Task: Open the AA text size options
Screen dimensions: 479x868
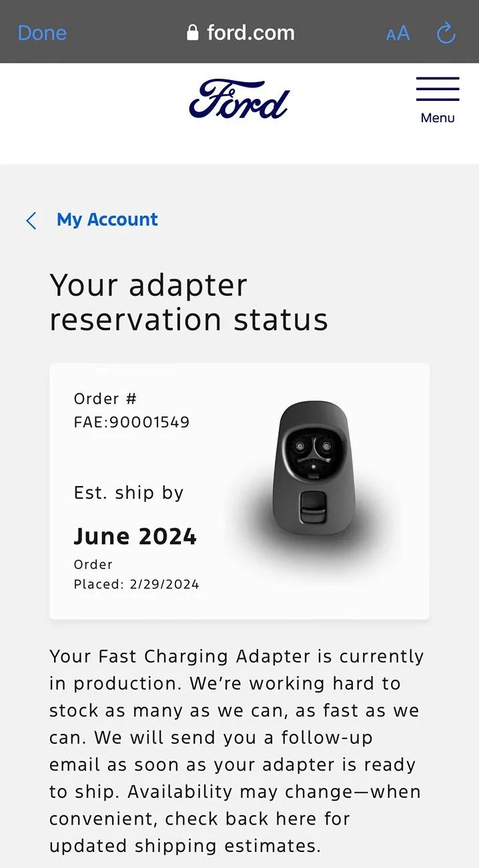Action: tap(398, 33)
